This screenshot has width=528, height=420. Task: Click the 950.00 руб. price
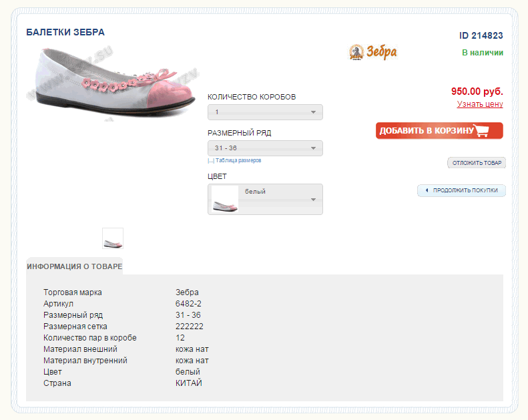pos(477,91)
